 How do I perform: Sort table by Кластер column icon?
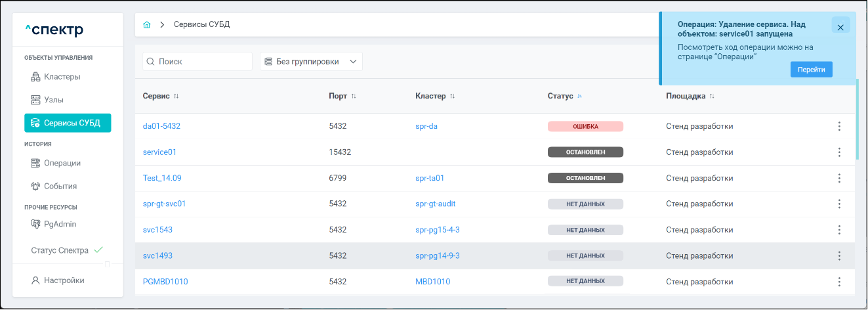pyautogui.click(x=452, y=97)
